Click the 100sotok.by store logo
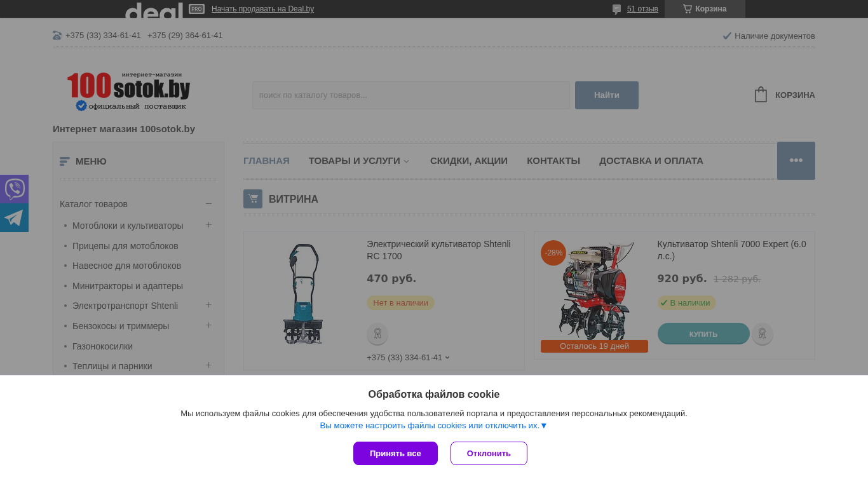This screenshot has height=488, width=868. pyautogui.click(x=128, y=91)
